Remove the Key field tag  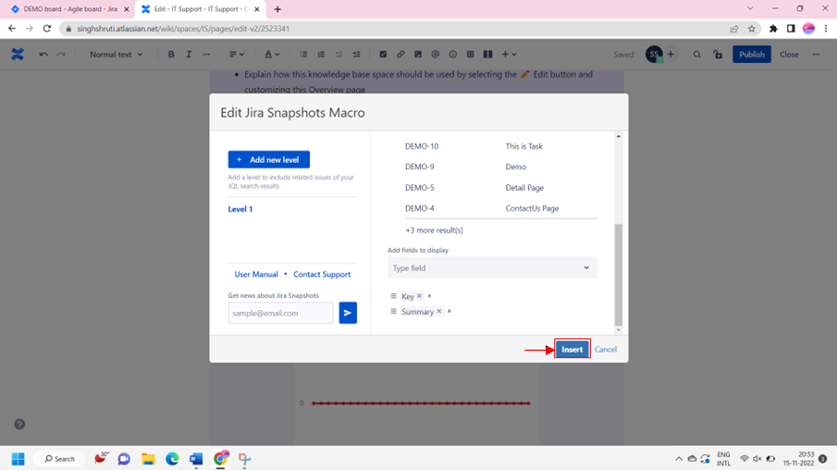click(x=420, y=295)
